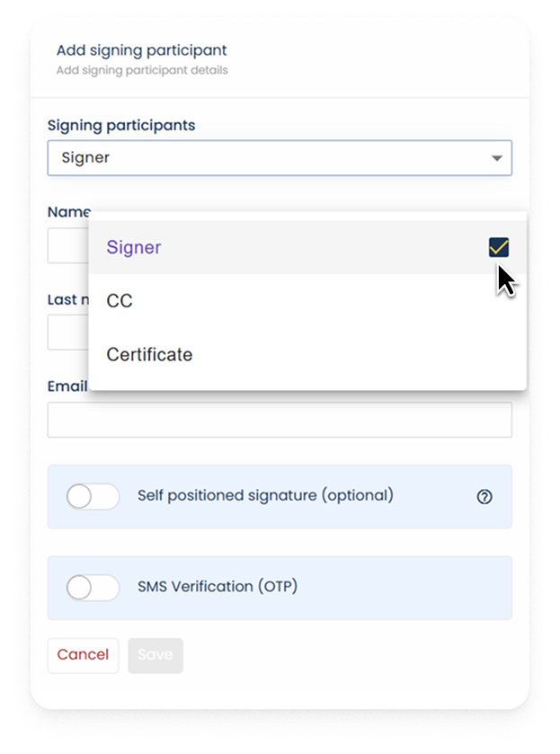
Task: Click the partially hidden Name field
Action: pos(67,245)
